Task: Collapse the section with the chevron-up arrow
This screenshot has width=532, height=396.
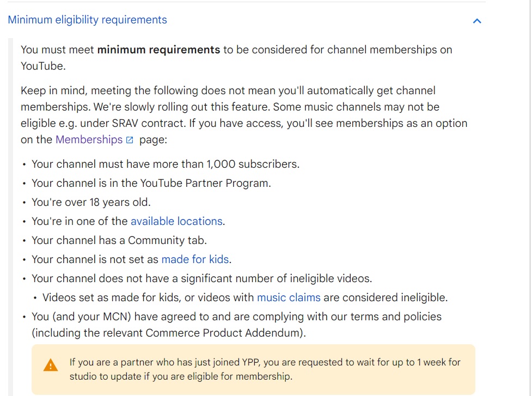Action: (476, 21)
